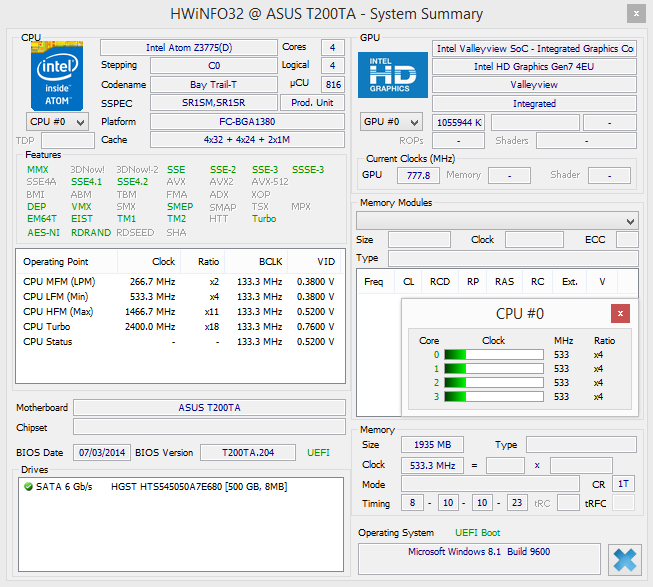Click the SSSE-3 feature label
Viewport: 653px width, 587px height.
pos(308,169)
